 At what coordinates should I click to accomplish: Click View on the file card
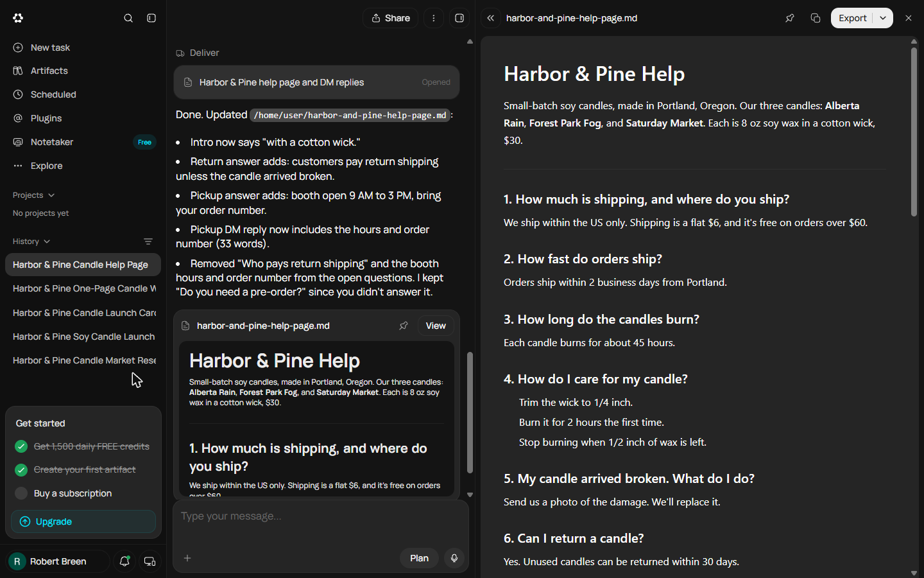pos(436,326)
